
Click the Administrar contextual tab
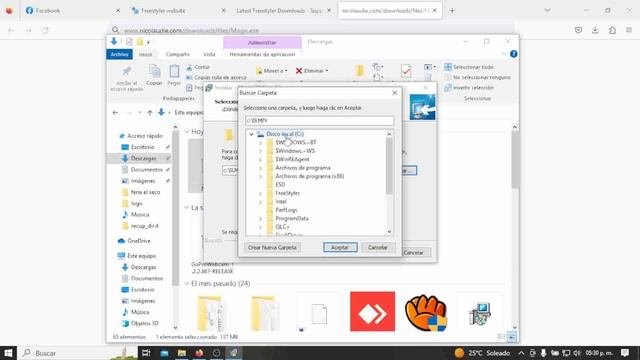point(262,42)
